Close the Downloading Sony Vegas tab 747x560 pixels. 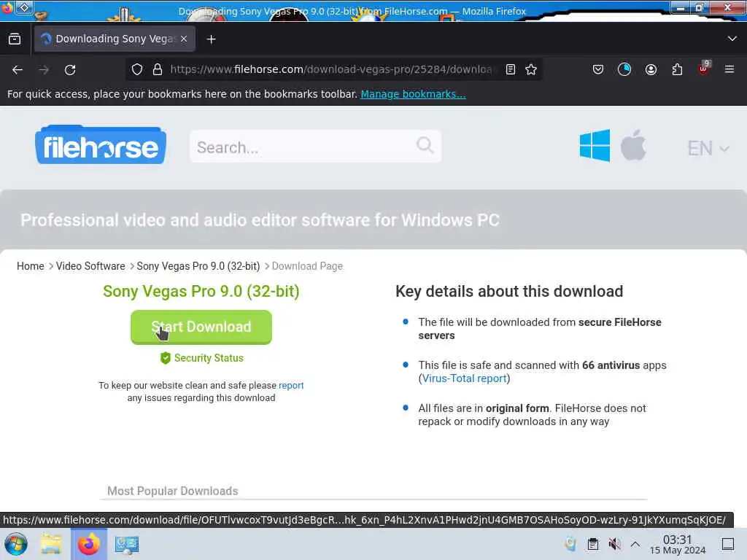point(184,39)
